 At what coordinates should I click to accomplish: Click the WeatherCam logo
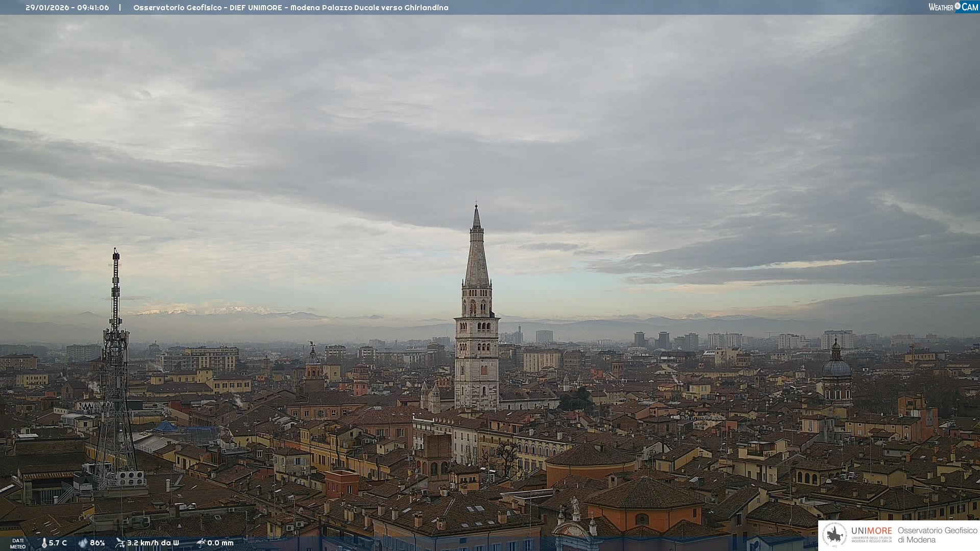pyautogui.click(x=953, y=7)
